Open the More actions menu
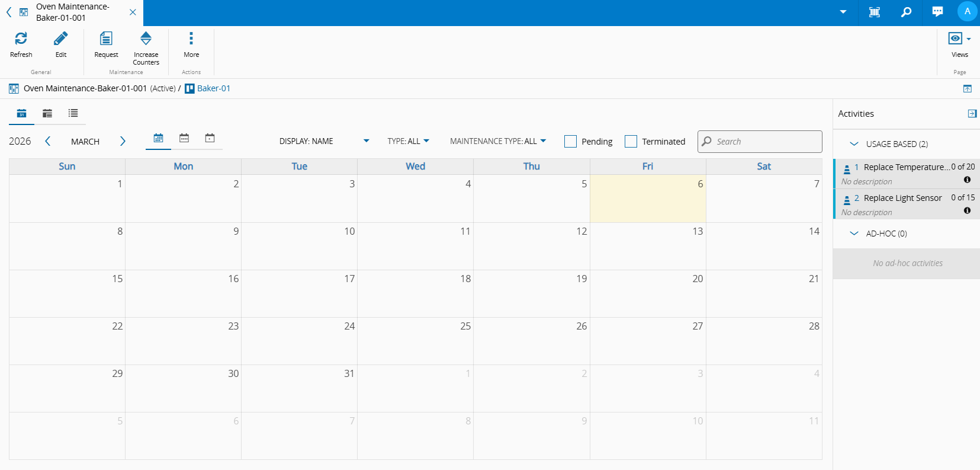This screenshot has height=470, width=980. pyautogui.click(x=191, y=39)
